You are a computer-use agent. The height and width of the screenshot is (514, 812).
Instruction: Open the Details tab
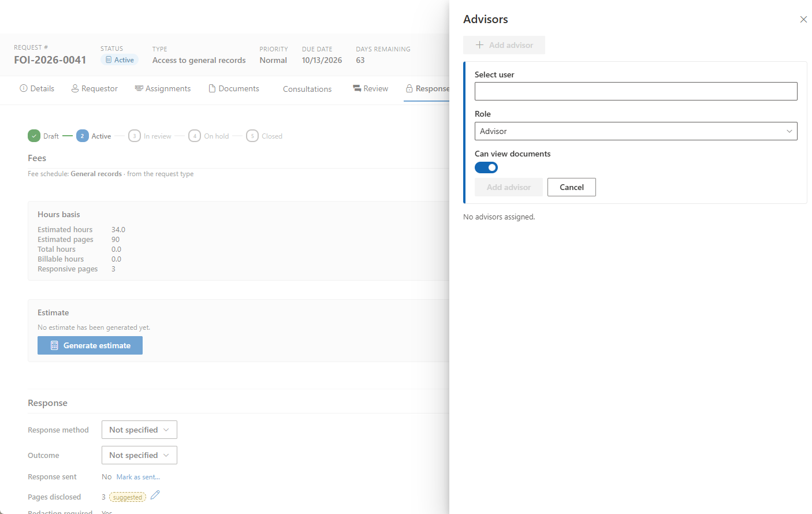tap(37, 88)
